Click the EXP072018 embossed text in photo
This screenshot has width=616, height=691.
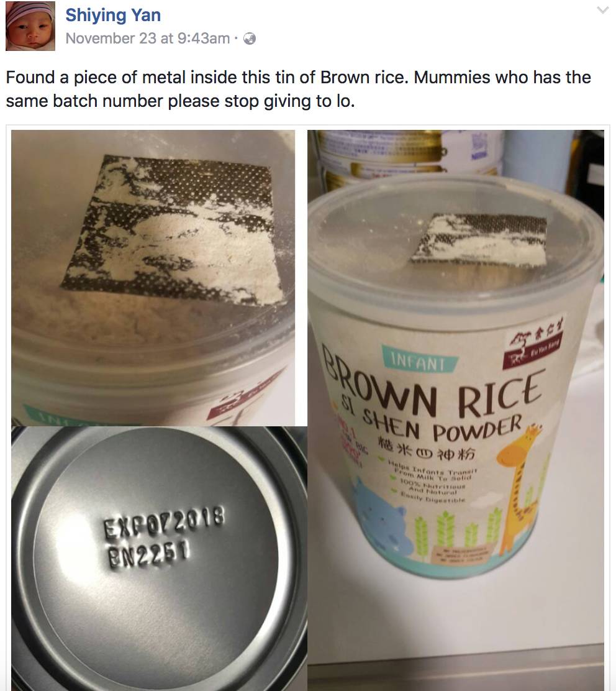click(164, 522)
